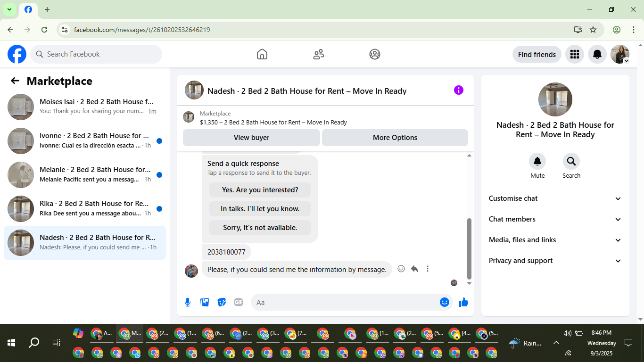644x362 pixels.
Task: Open the Groups icon in top navigation
Action: click(x=375, y=54)
